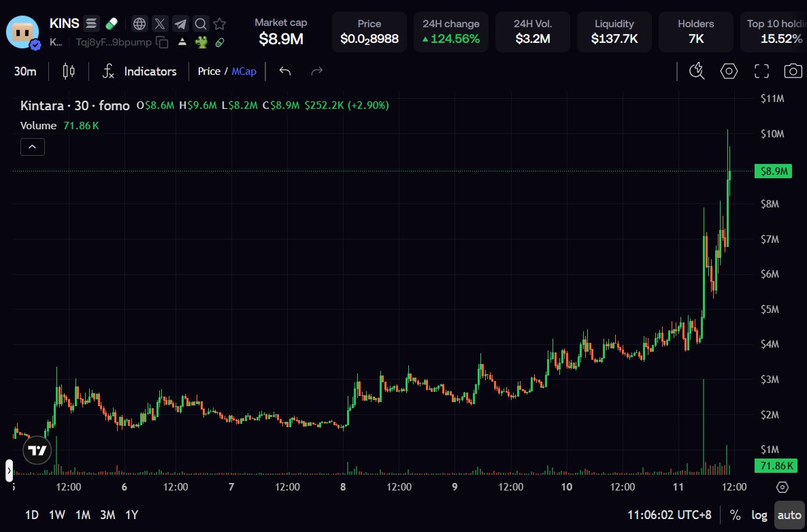Select the 1D time range
The width and height of the screenshot is (807, 532).
point(32,514)
